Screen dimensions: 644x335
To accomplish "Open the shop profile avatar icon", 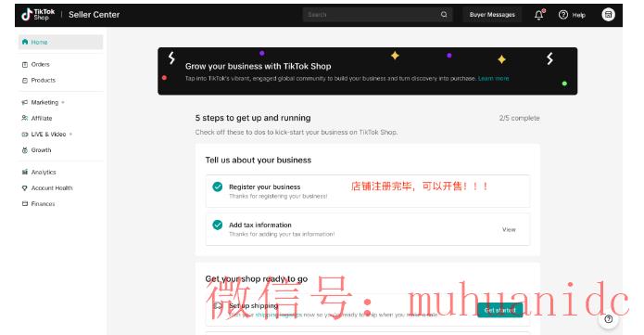I will tap(608, 15).
